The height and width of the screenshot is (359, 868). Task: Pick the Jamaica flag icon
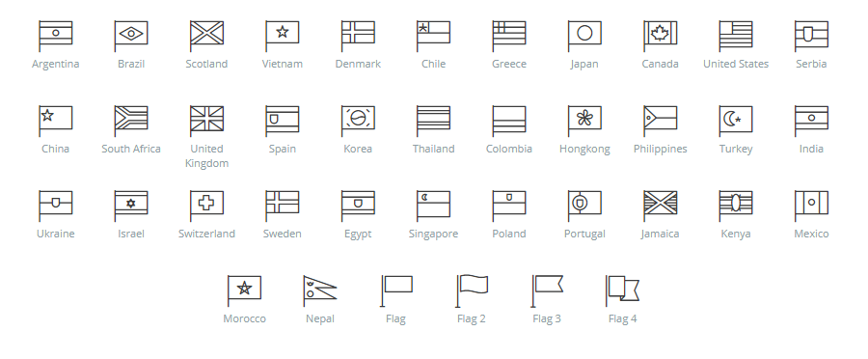click(x=660, y=206)
